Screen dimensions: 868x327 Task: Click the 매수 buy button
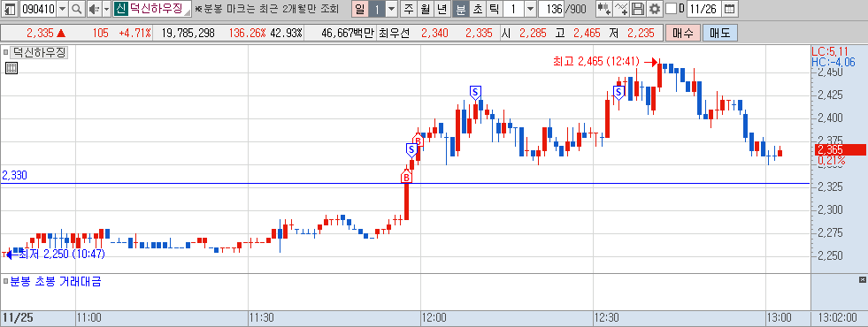(x=682, y=34)
